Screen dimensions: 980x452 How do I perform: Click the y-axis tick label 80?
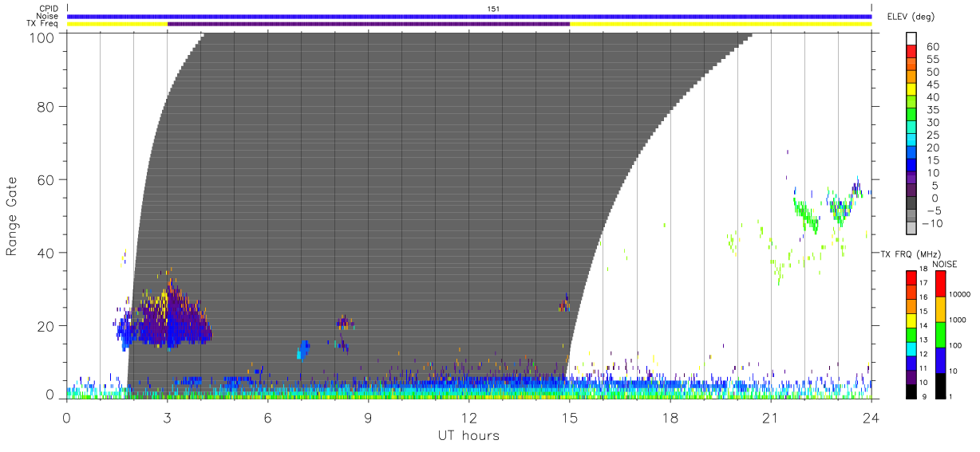(x=47, y=107)
